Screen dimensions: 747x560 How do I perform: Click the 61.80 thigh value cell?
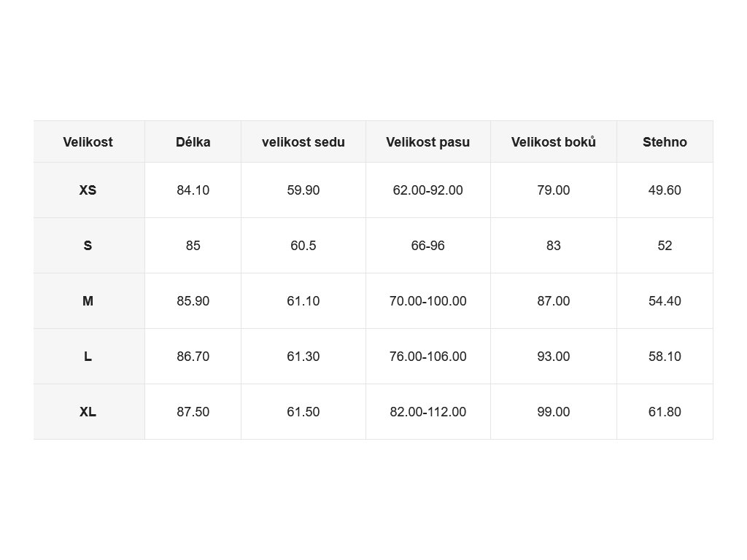(x=665, y=412)
